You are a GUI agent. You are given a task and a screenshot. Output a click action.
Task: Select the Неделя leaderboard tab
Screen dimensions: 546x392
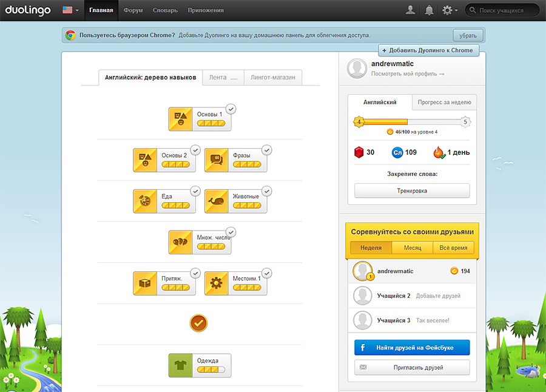371,248
